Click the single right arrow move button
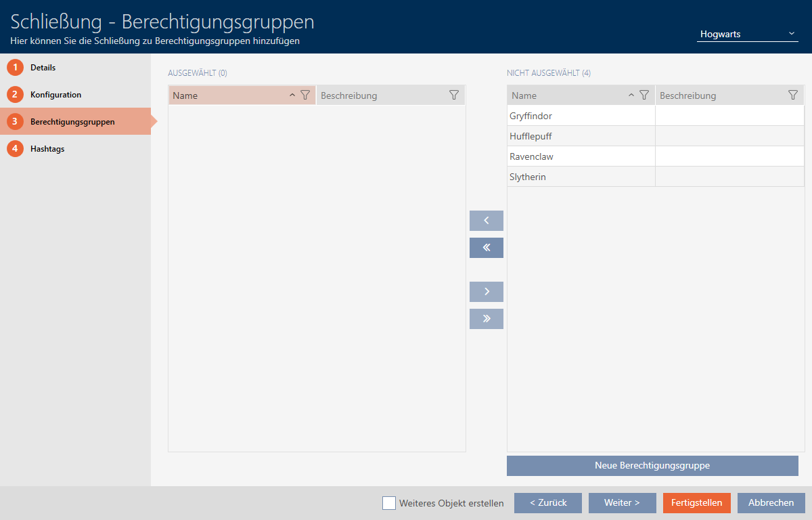 [486, 292]
